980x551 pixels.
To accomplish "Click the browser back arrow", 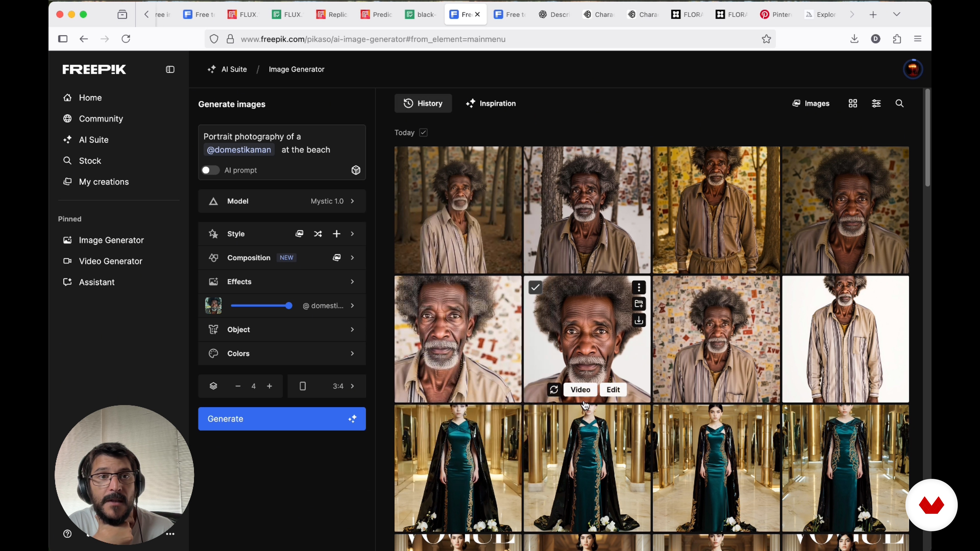I will (x=84, y=39).
